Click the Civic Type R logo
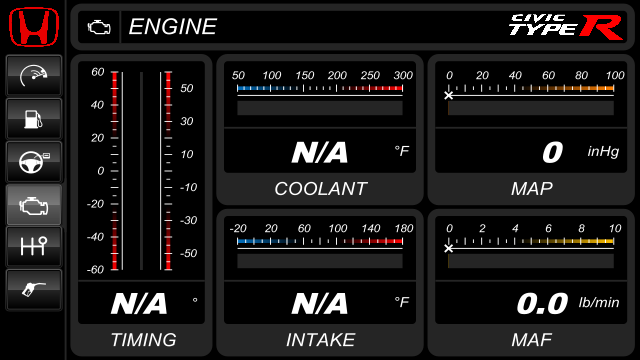The width and height of the screenshot is (640, 360). tap(566, 27)
